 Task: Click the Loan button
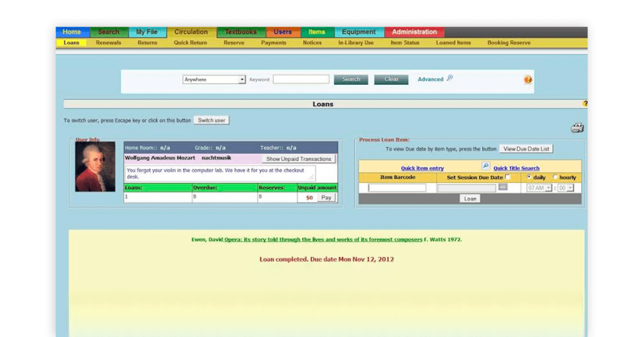point(470,199)
